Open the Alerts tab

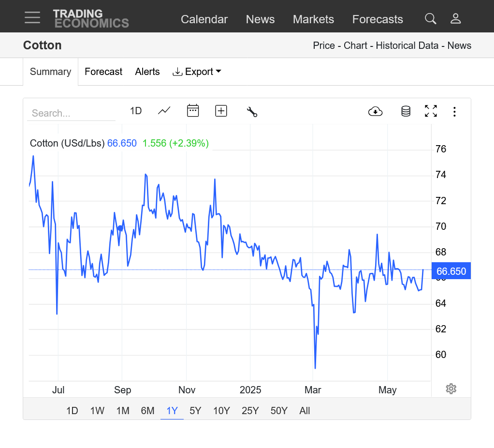[147, 72]
